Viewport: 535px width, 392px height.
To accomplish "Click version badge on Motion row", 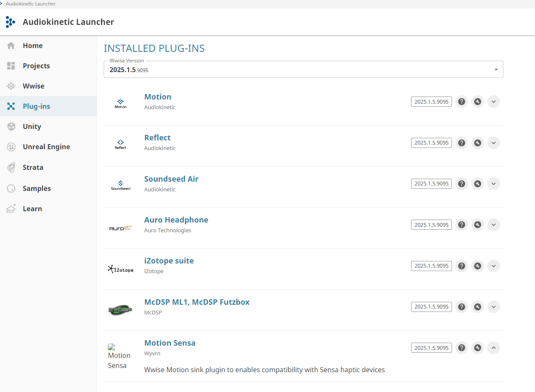I will pos(431,102).
